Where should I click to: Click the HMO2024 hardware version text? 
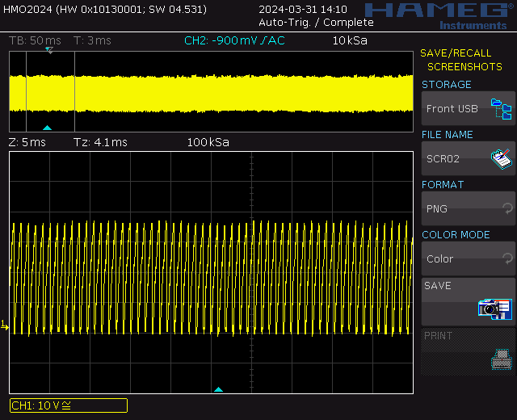[105, 9]
